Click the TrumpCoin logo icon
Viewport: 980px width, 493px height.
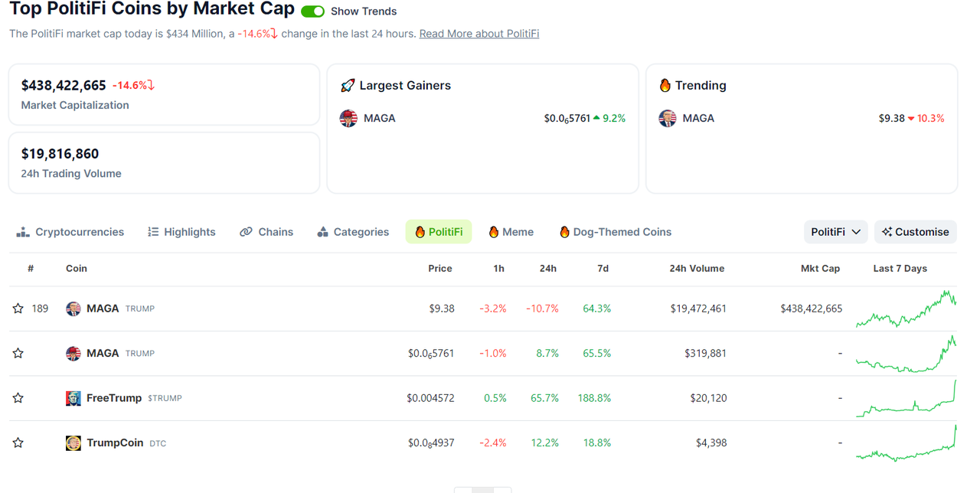pyautogui.click(x=73, y=442)
